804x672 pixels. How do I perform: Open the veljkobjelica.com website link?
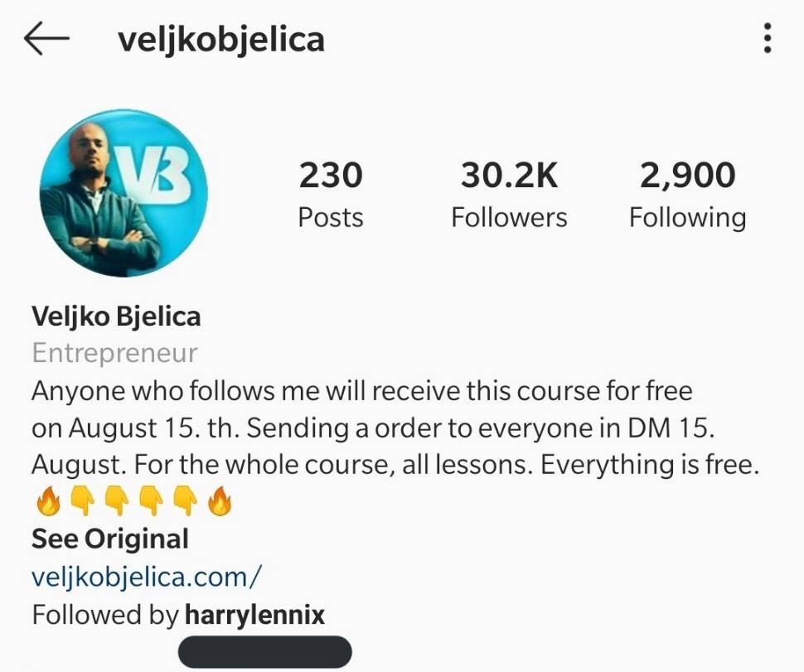pos(147,577)
